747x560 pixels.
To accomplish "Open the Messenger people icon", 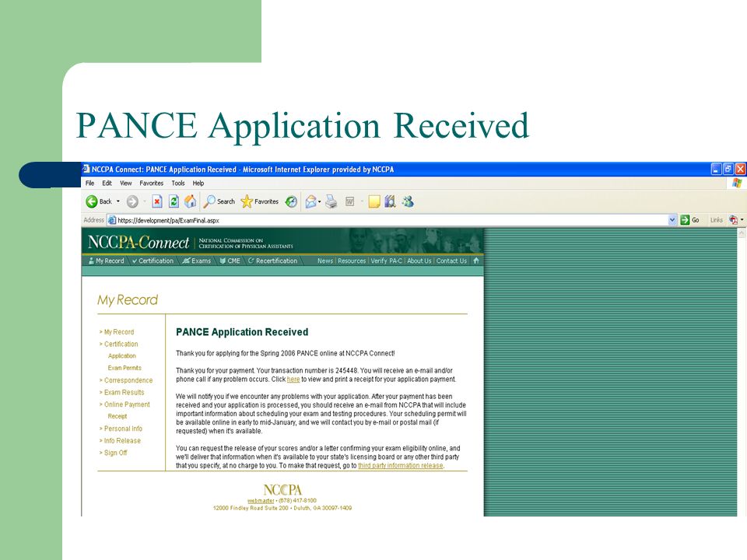I will tap(408, 202).
